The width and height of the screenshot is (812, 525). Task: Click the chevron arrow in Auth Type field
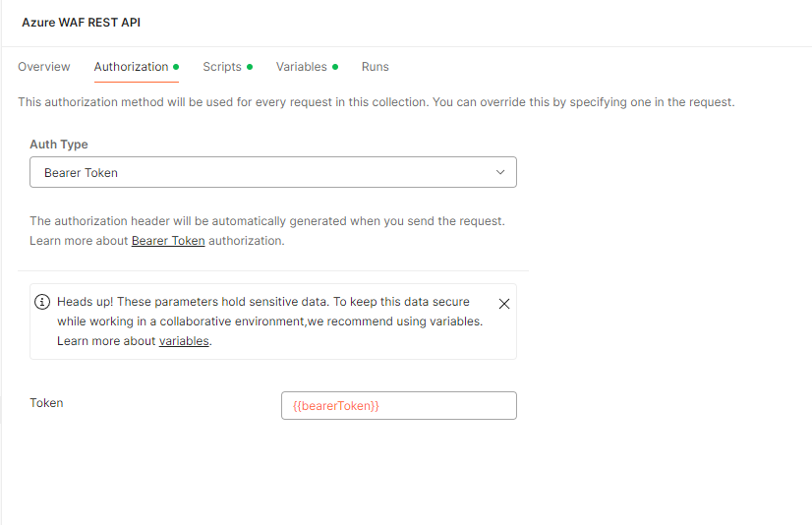[500, 172]
